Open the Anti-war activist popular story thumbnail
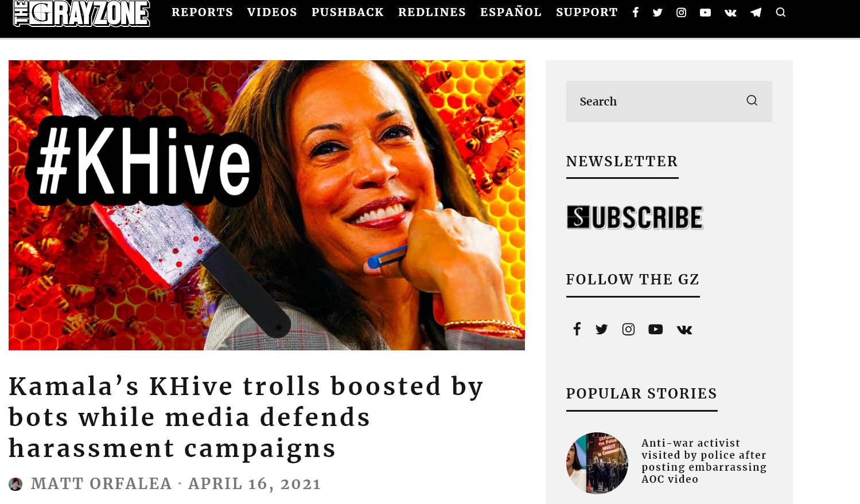 point(597,463)
